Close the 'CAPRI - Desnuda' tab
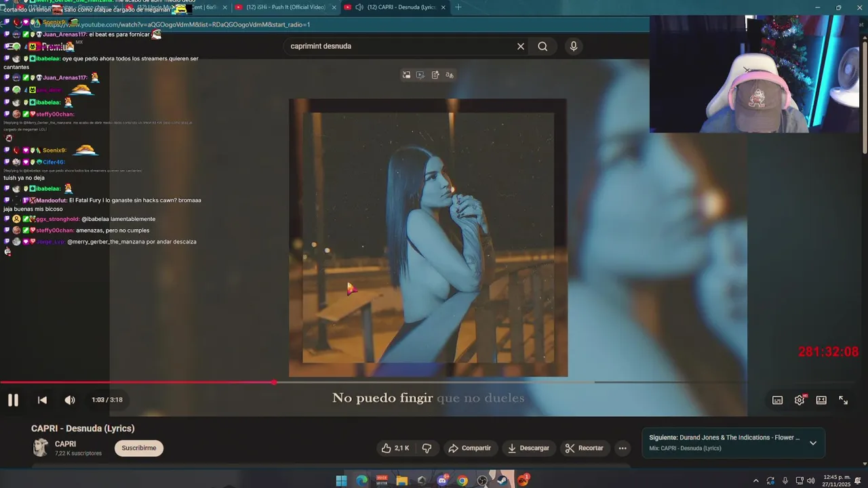868x488 pixels. coord(443,7)
